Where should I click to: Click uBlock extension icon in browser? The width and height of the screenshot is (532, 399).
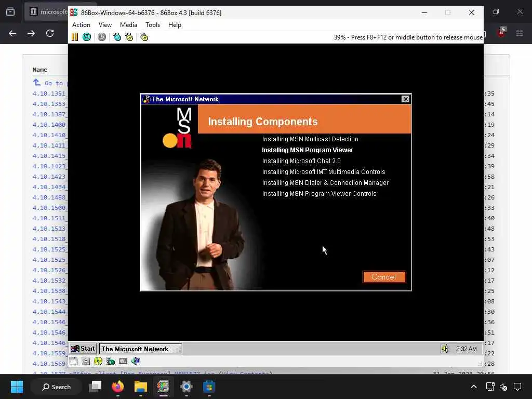501,33
